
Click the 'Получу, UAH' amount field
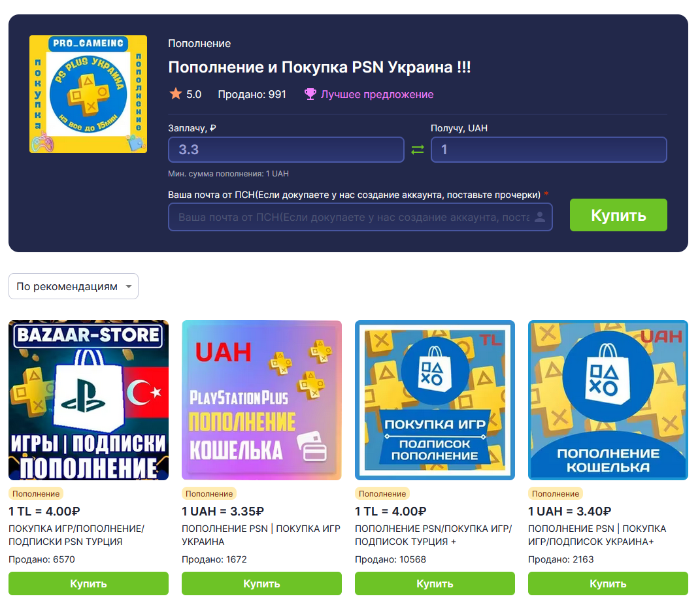click(548, 150)
